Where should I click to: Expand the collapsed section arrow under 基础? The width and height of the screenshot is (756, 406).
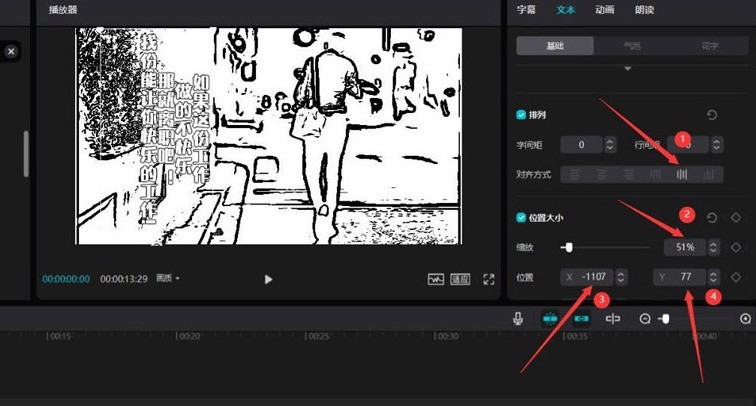[x=628, y=69]
